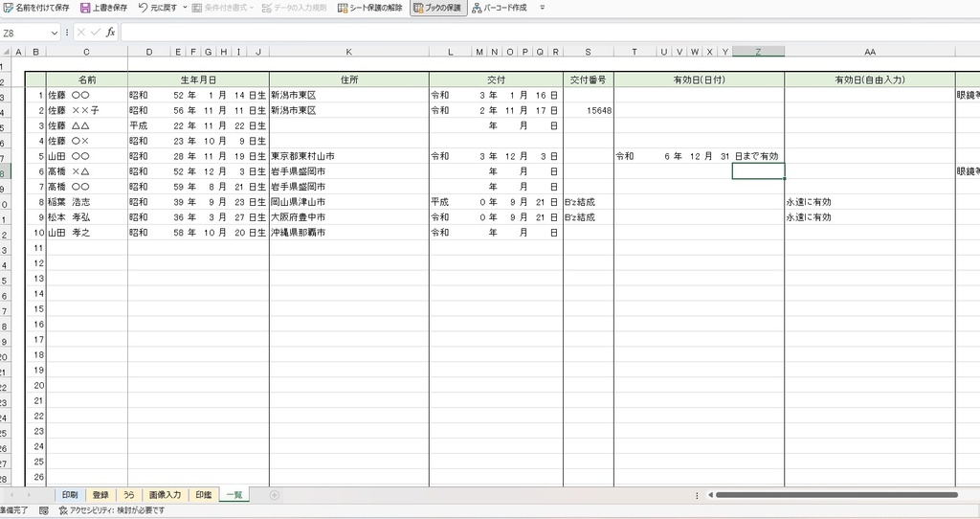This screenshot has width=980, height=519.
Task: Select address cell 岡山県津山市
Action: 349,202
